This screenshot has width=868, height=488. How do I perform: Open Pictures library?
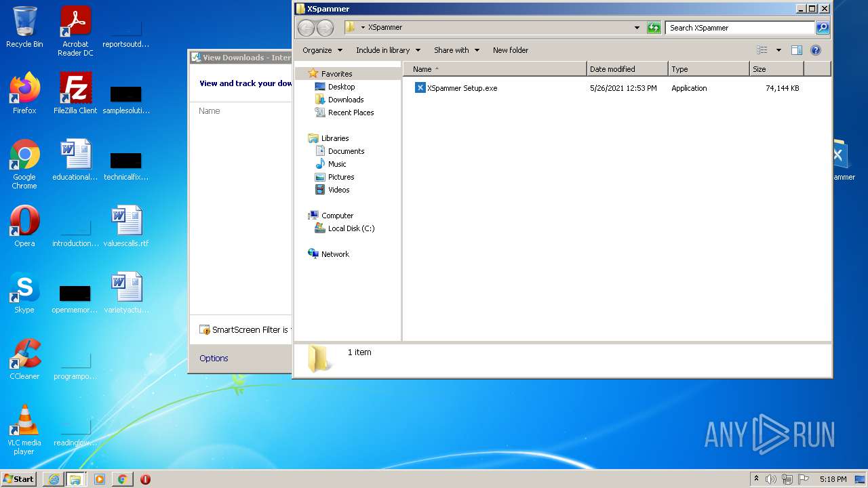click(x=341, y=177)
